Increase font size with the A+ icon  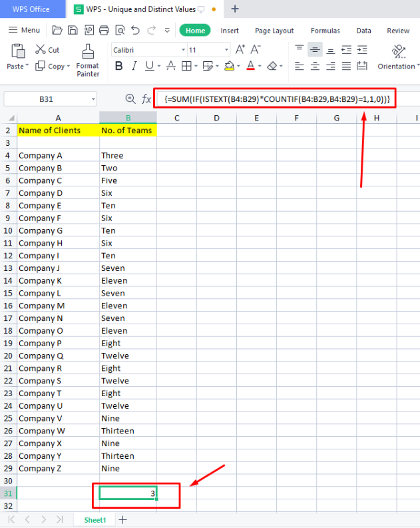pos(240,50)
